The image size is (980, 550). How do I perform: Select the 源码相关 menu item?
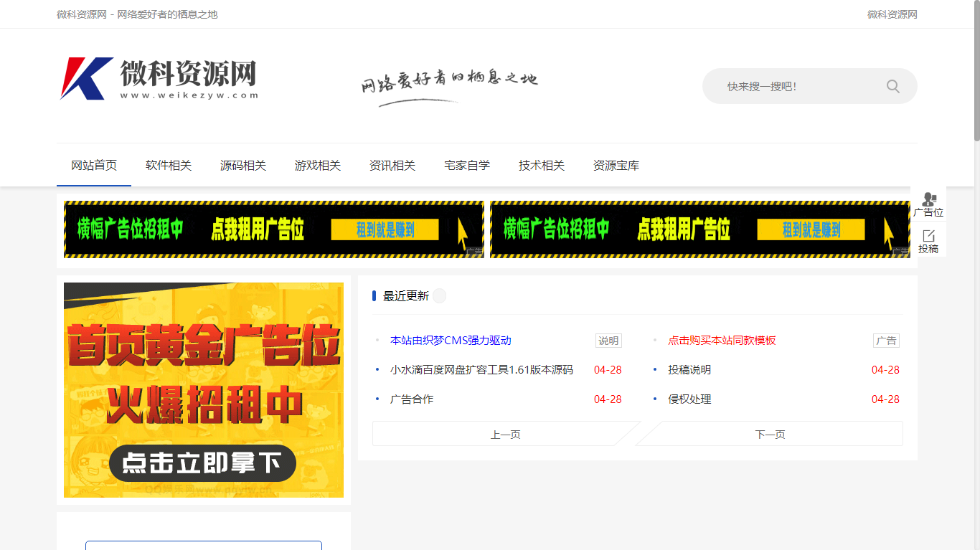click(x=243, y=165)
